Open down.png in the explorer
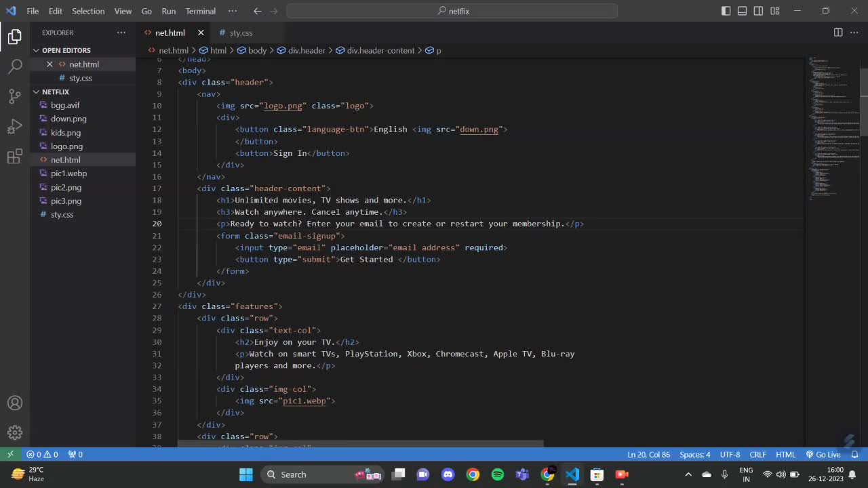Image resolution: width=868 pixels, height=488 pixels. [x=68, y=119]
